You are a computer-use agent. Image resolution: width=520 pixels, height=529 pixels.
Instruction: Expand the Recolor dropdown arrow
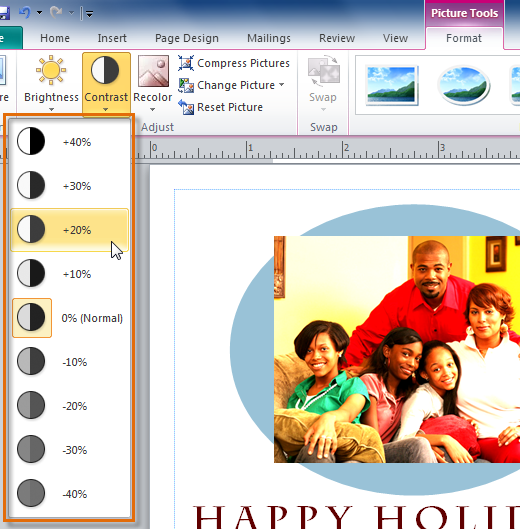(x=152, y=109)
